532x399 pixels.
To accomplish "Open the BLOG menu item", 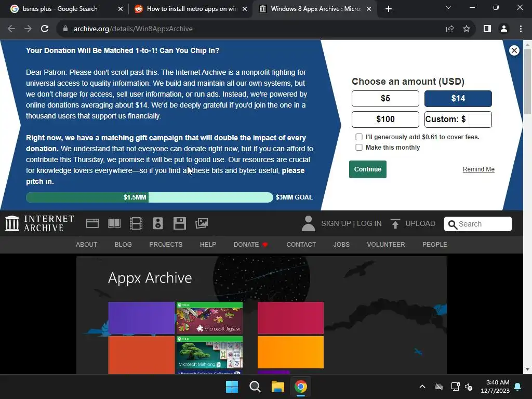I will click(123, 245).
